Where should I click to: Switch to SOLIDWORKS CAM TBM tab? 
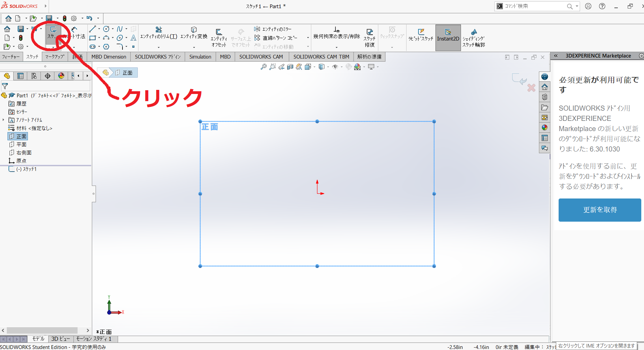point(321,57)
